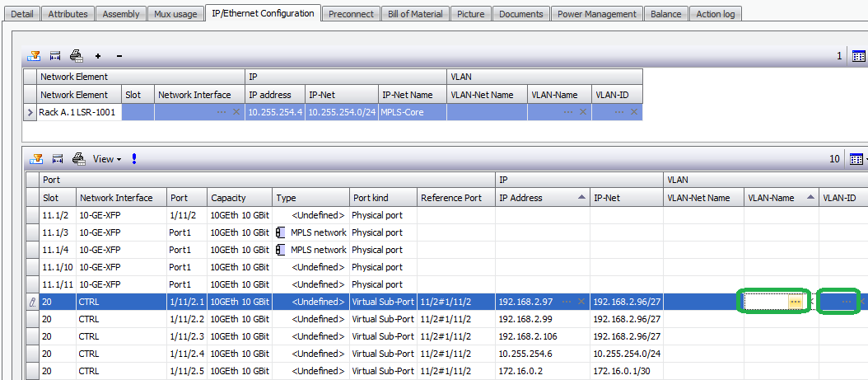Image resolution: width=868 pixels, height=380 pixels.
Task: Open the Balance tab
Action: (666, 14)
